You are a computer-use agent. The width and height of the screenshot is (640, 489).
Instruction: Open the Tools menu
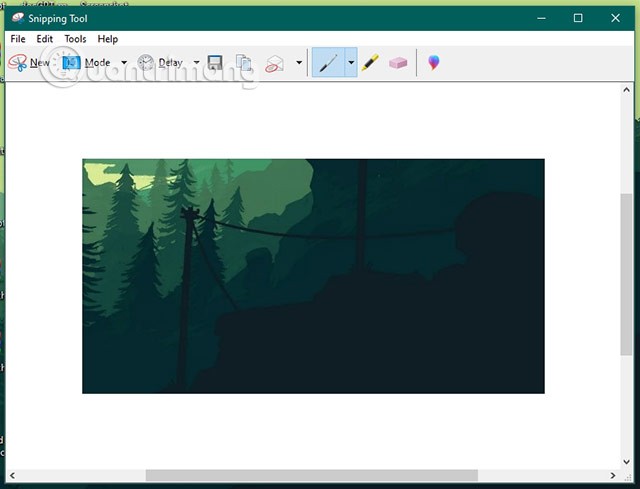[75, 39]
